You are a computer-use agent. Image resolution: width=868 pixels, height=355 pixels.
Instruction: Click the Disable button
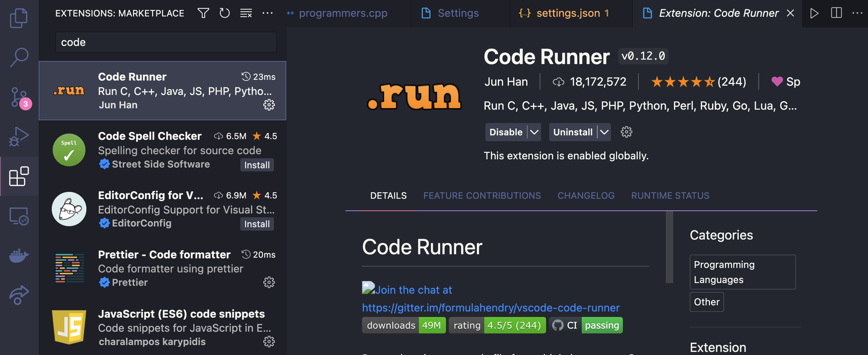tap(506, 132)
